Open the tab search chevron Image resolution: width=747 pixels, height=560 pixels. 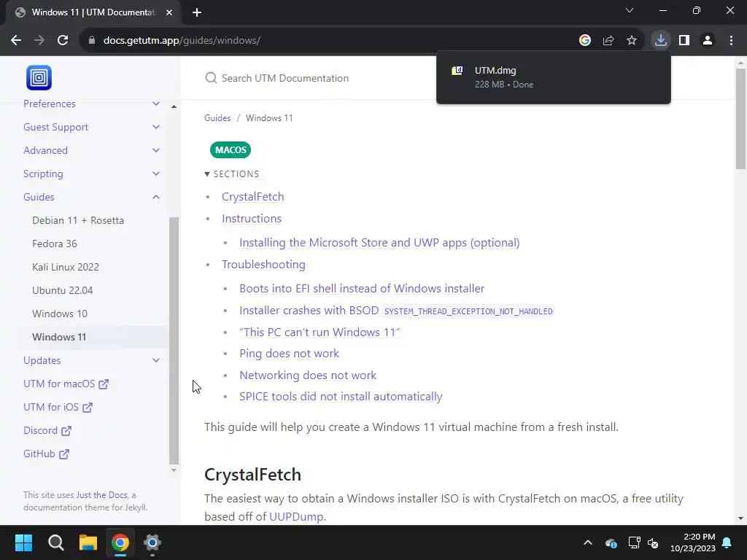click(630, 10)
